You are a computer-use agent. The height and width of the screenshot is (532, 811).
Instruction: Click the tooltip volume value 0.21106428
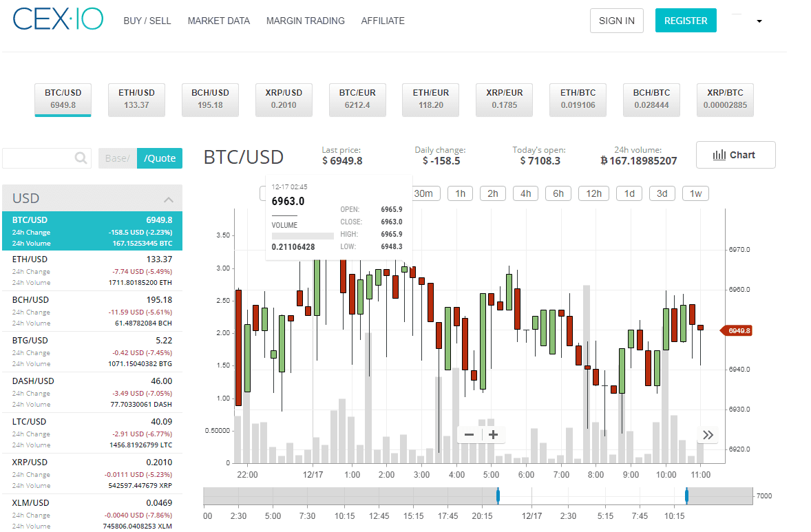pos(293,247)
